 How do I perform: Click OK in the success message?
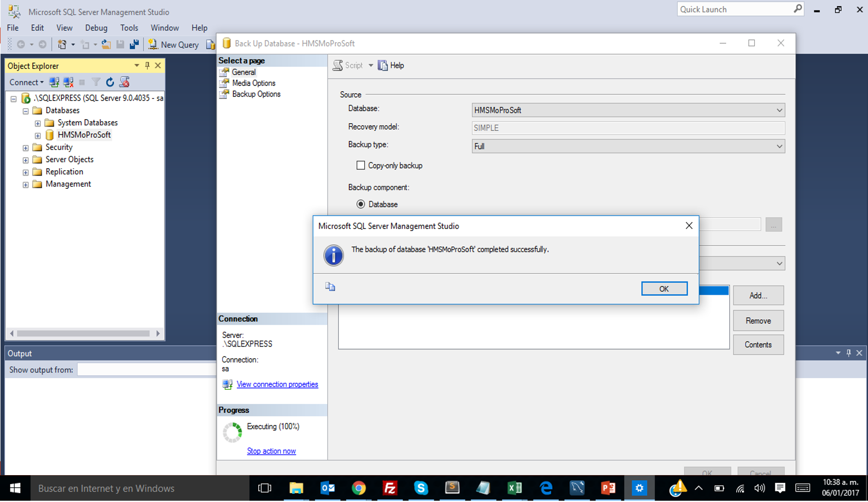coord(664,288)
